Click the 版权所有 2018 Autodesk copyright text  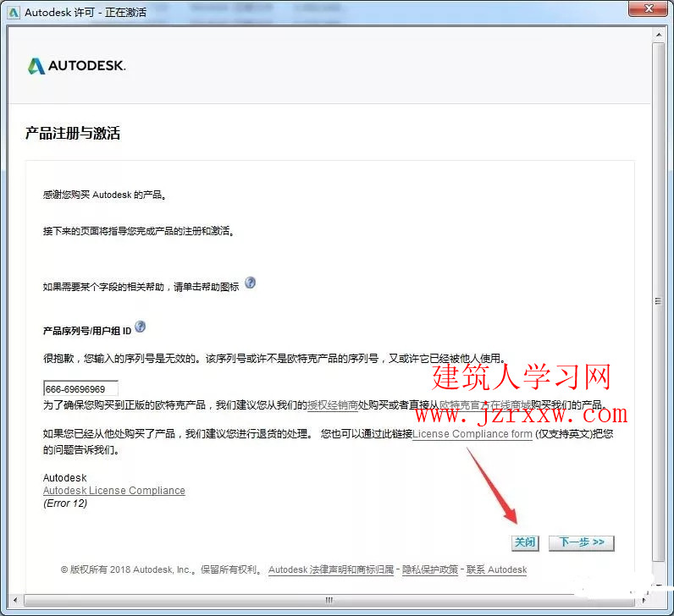click(x=162, y=569)
